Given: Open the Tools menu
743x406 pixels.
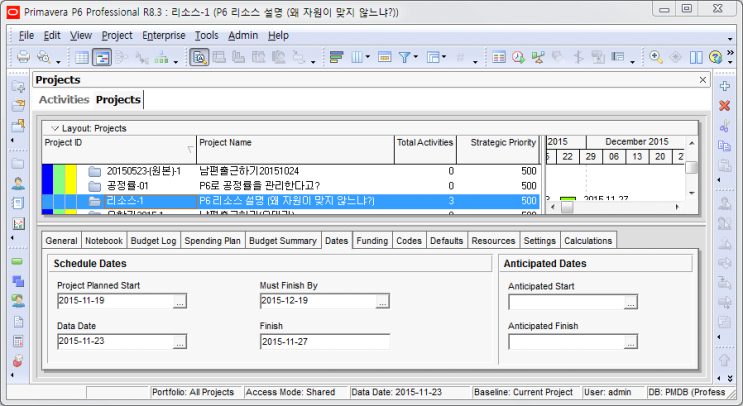Looking at the screenshot, I should click(207, 36).
